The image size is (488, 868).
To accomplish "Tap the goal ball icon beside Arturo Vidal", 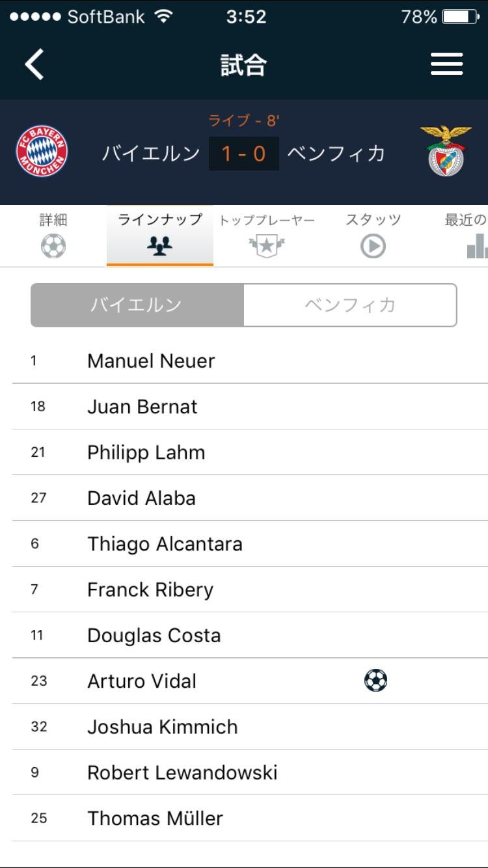I will click(375, 681).
